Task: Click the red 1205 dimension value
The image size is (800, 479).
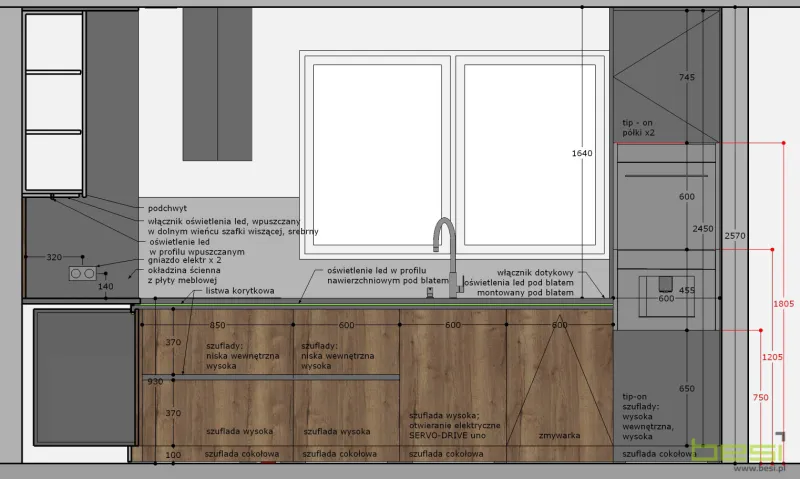Action: (772, 357)
